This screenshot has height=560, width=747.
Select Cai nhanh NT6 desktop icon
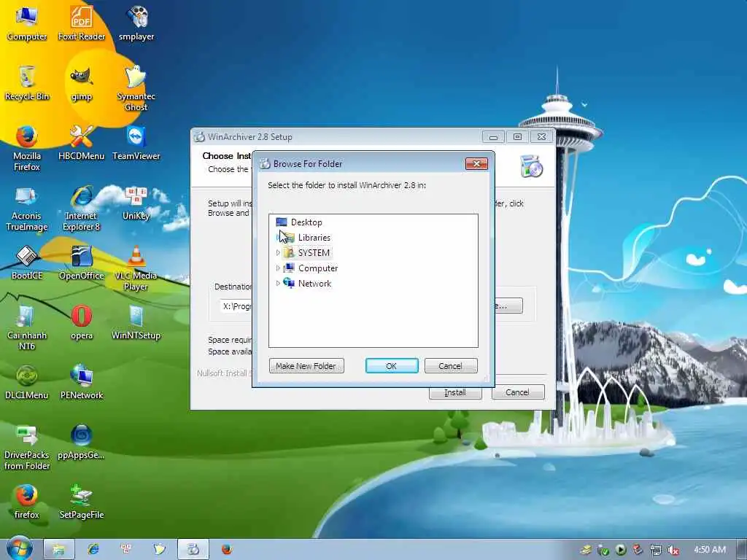coord(27,327)
